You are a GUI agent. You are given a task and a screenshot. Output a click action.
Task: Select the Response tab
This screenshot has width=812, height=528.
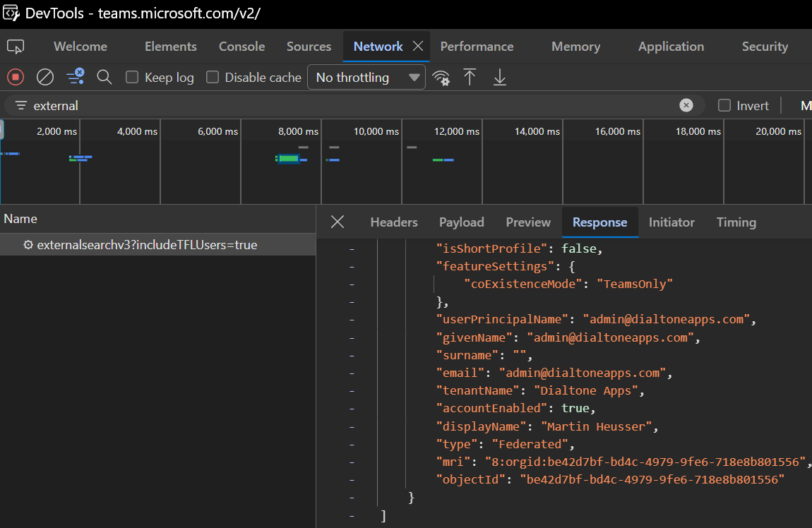599,222
